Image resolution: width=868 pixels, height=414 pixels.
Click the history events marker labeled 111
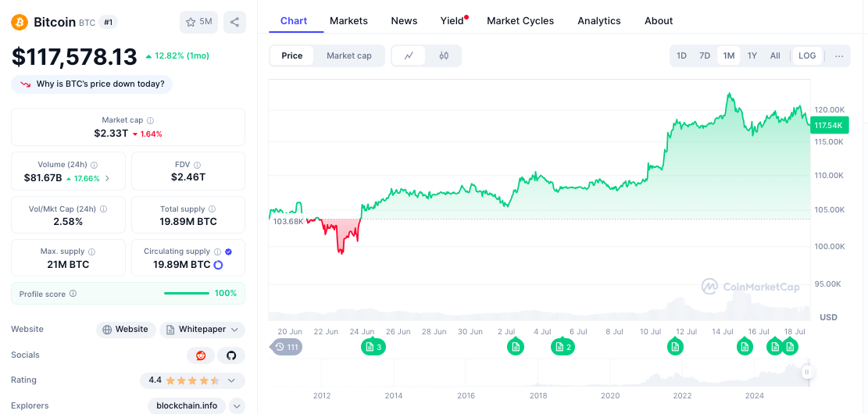point(287,347)
